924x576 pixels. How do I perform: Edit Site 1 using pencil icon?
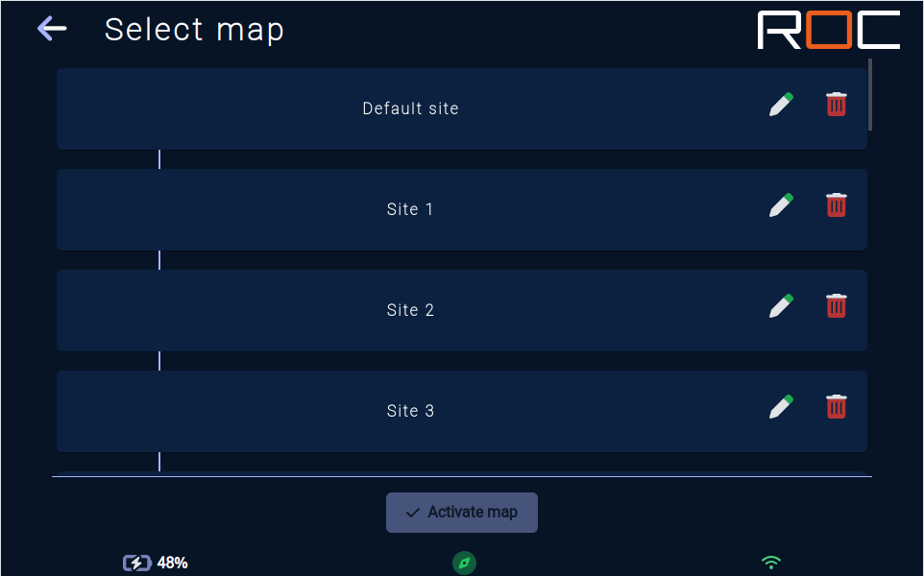click(x=781, y=205)
